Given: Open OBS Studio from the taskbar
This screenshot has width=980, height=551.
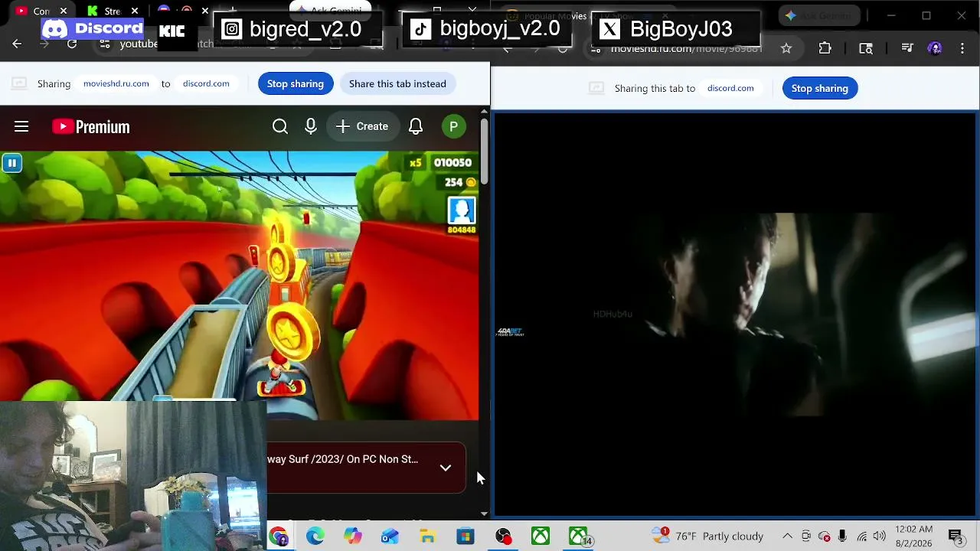Looking at the screenshot, I should tap(503, 536).
